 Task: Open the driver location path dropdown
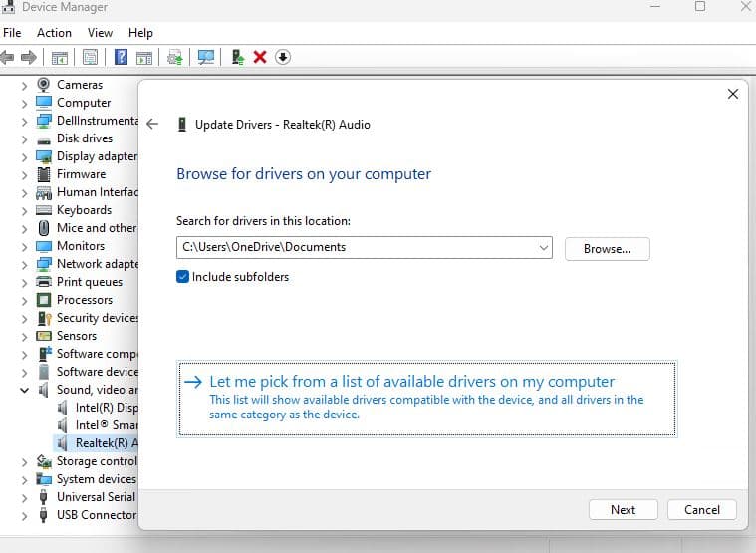coord(543,247)
